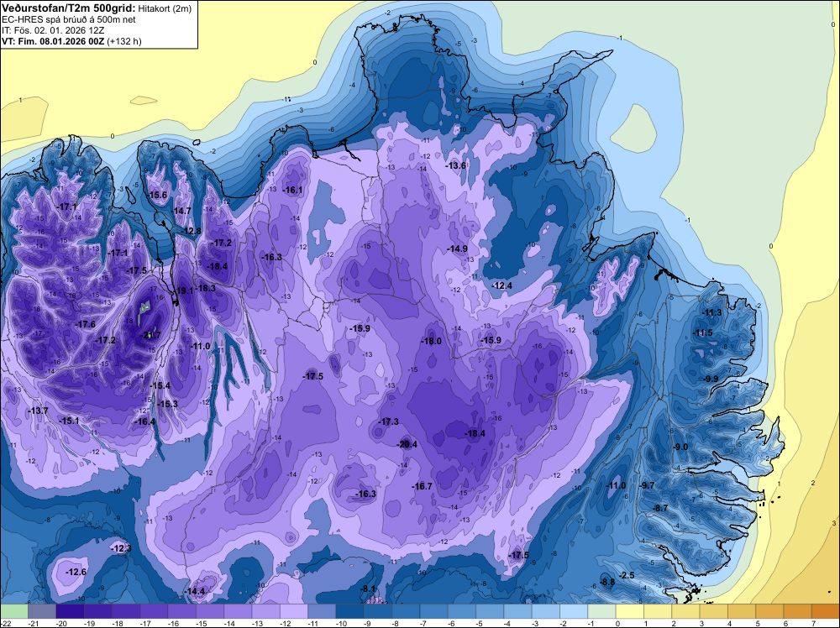Screen dimensions: 840x628
Task: Click the title 'Veðurstofan/T2m 500grid:'
Action: click(x=68, y=8)
